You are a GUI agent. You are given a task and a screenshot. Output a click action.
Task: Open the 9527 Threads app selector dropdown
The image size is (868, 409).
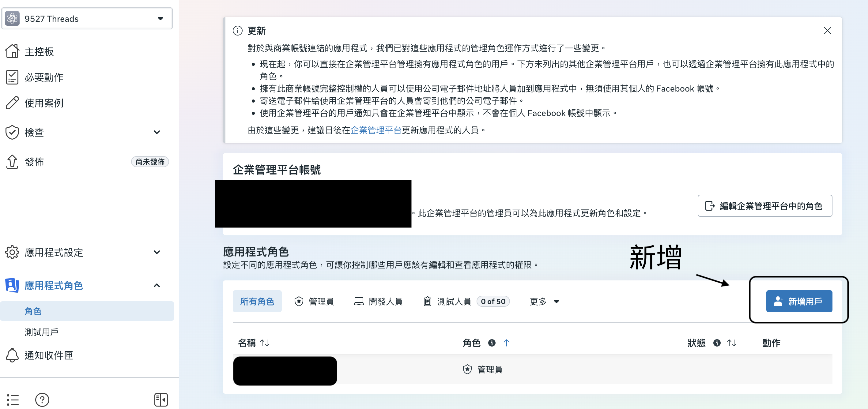click(87, 19)
